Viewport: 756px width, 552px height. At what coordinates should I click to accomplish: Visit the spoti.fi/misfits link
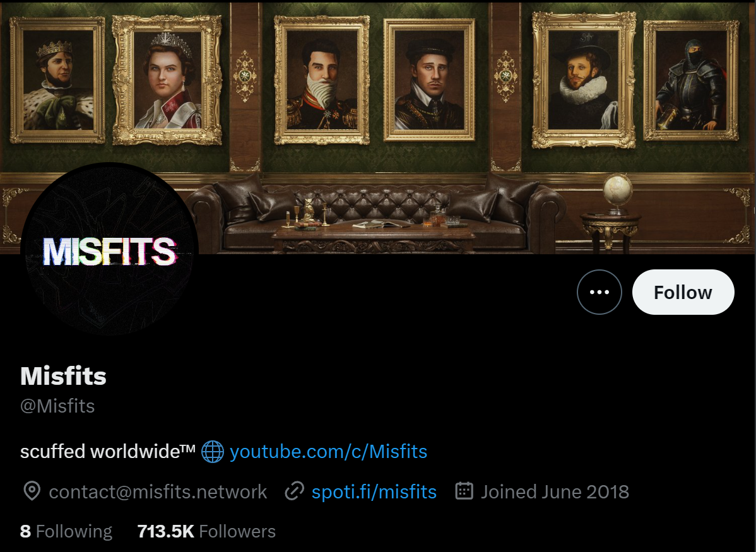tap(374, 491)
